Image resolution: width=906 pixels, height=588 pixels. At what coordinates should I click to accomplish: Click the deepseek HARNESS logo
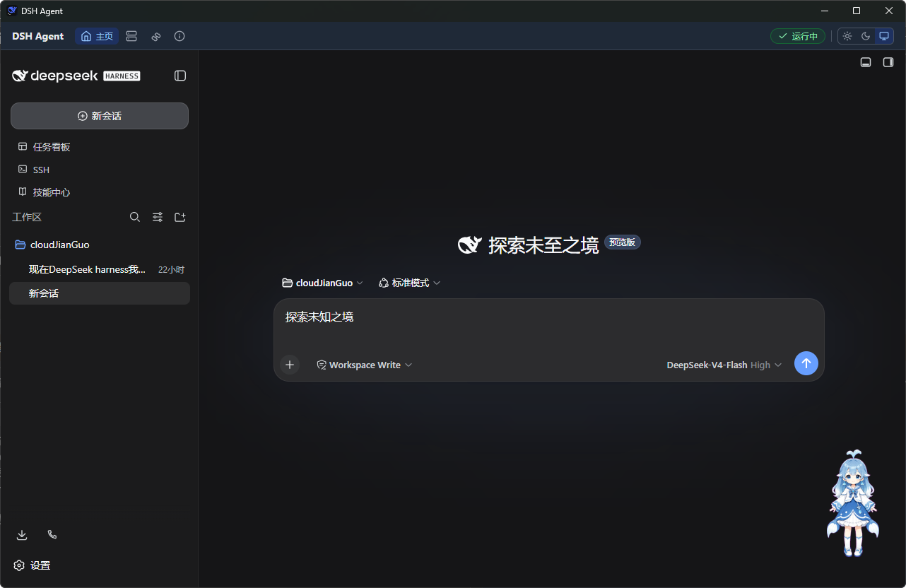(76, 76)
